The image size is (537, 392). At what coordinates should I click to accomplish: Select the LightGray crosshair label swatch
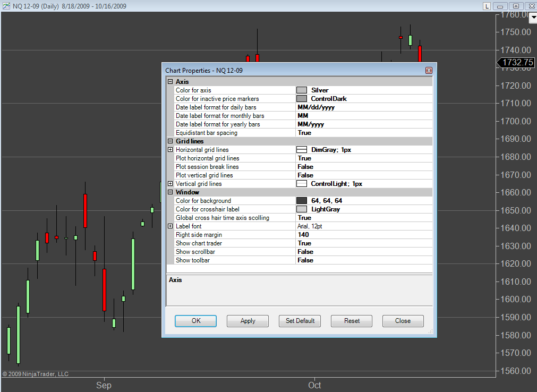[301, 209]
